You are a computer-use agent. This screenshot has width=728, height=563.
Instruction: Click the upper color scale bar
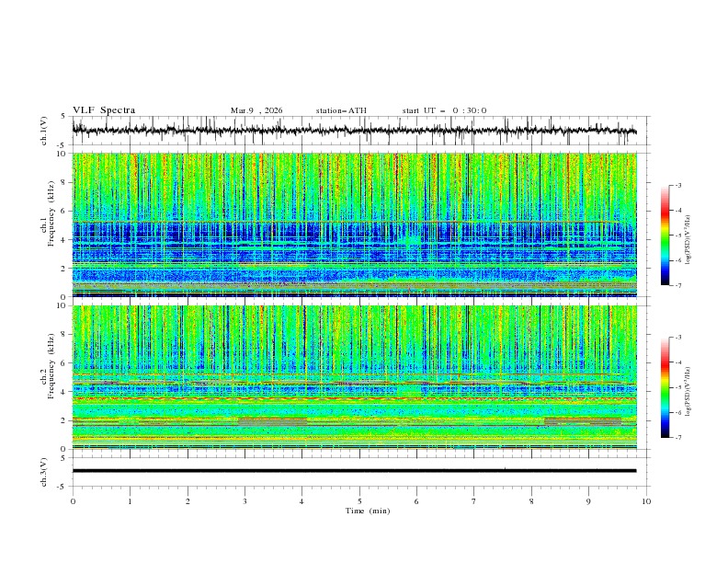(665, 235)
